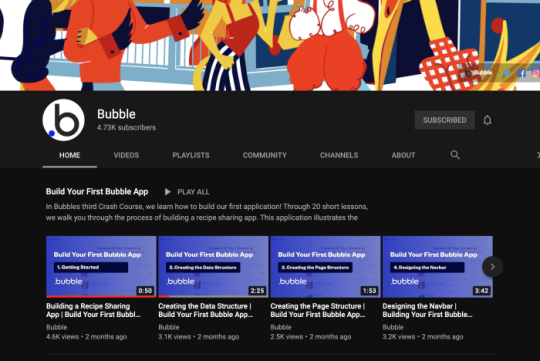Image resolution: width=540 pixels, height=361 pixels.
Task: Click the Bubble channel avatar logo
Action: point(63,120)
